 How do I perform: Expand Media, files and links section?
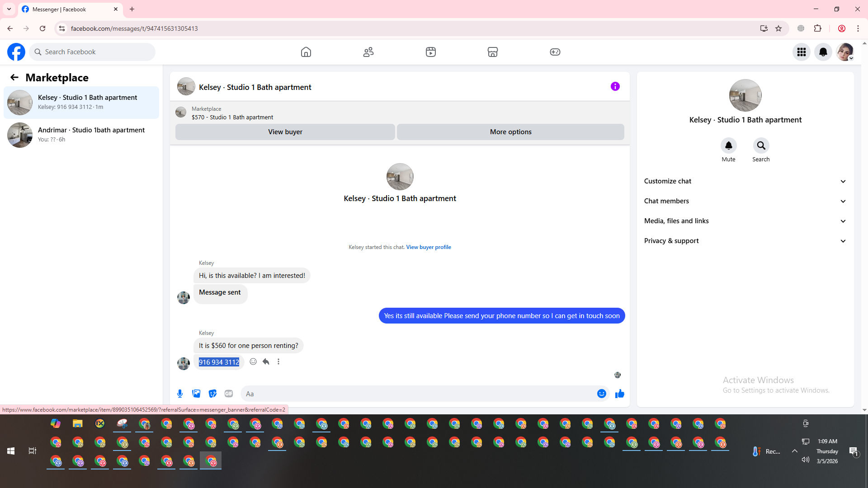click(x=745, y=221)
